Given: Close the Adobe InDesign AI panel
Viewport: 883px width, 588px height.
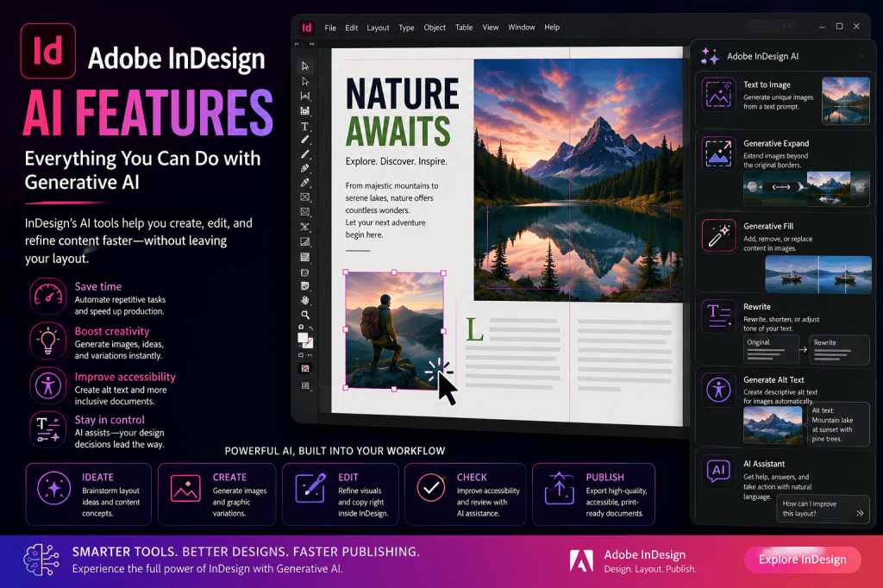Looking at the screenshot, I should coord(861,56).
